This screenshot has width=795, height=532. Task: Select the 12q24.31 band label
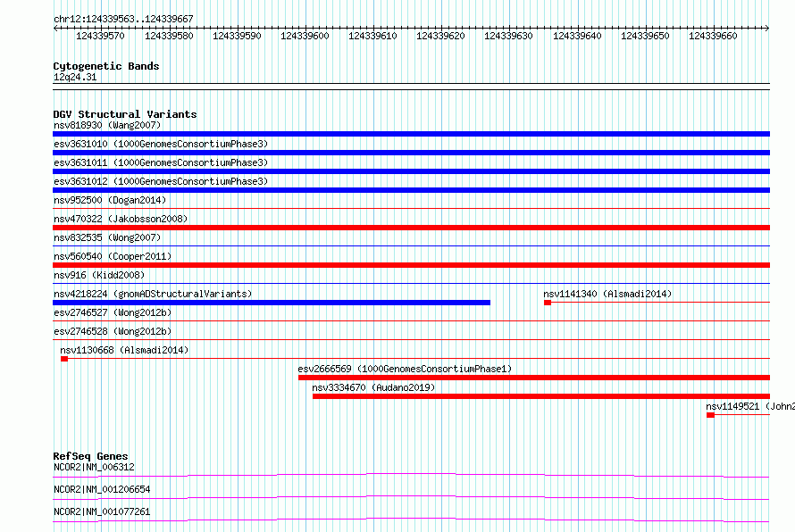[x=75, y=77]
